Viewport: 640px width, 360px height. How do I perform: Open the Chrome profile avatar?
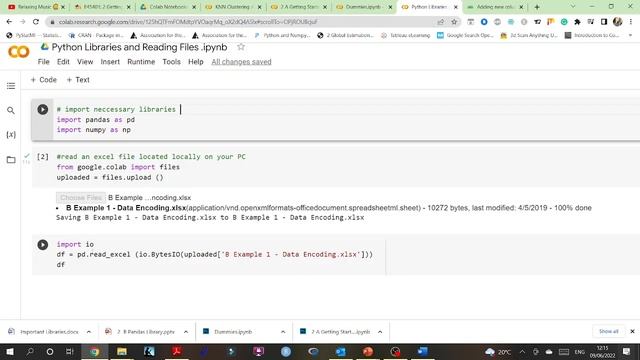(617, 22)
